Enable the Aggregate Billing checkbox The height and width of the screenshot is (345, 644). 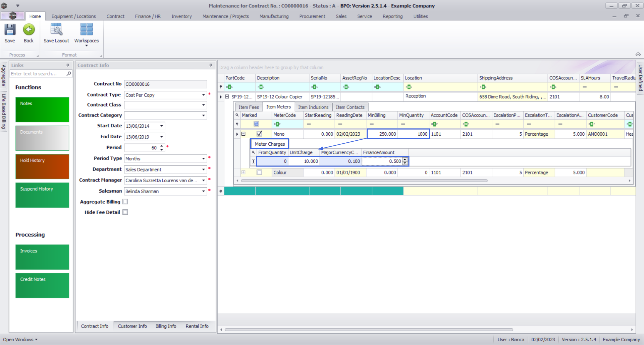coord(125,202)
